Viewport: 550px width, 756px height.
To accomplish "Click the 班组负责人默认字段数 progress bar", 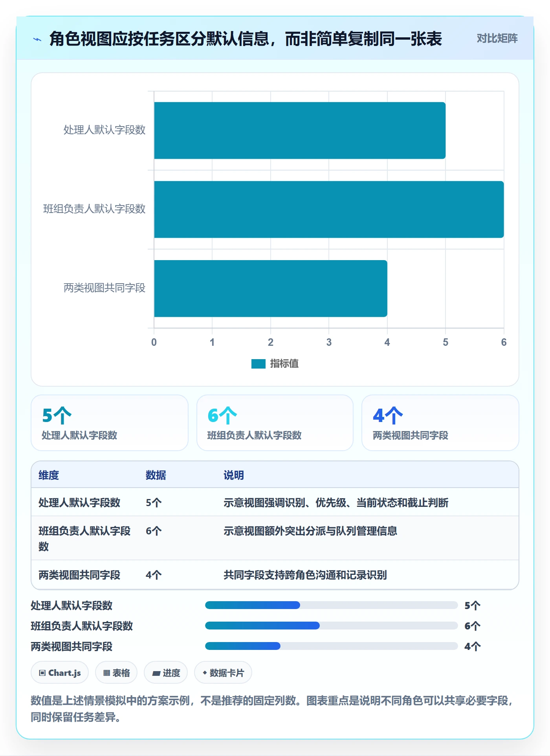I will (x=332, y=626).
